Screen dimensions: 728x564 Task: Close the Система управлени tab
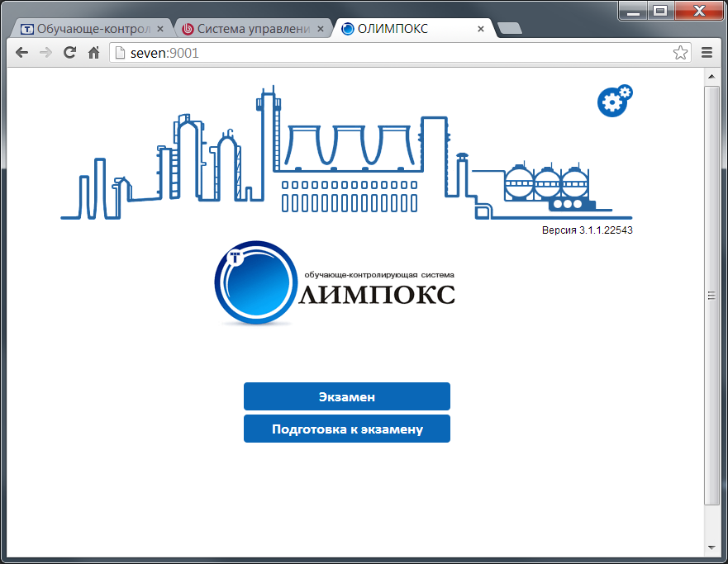pyautogui.click(x=321, y=29)
